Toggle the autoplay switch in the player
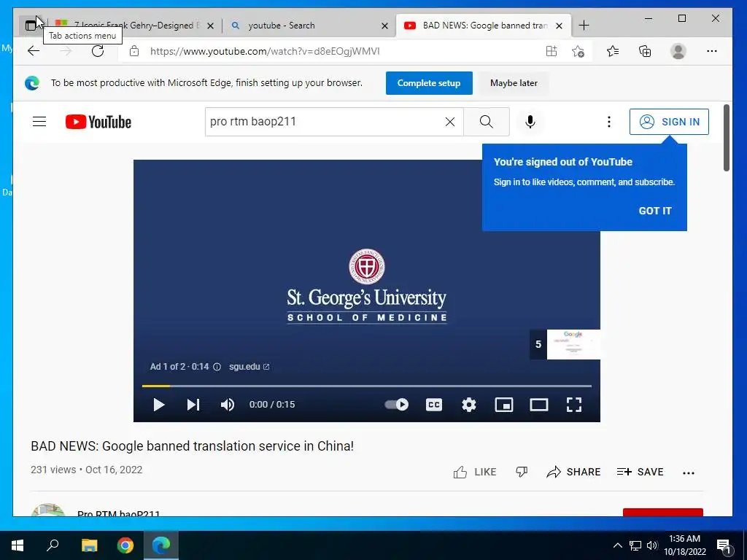The width and height of the screenshot is (747, 560). click(396, 405)
